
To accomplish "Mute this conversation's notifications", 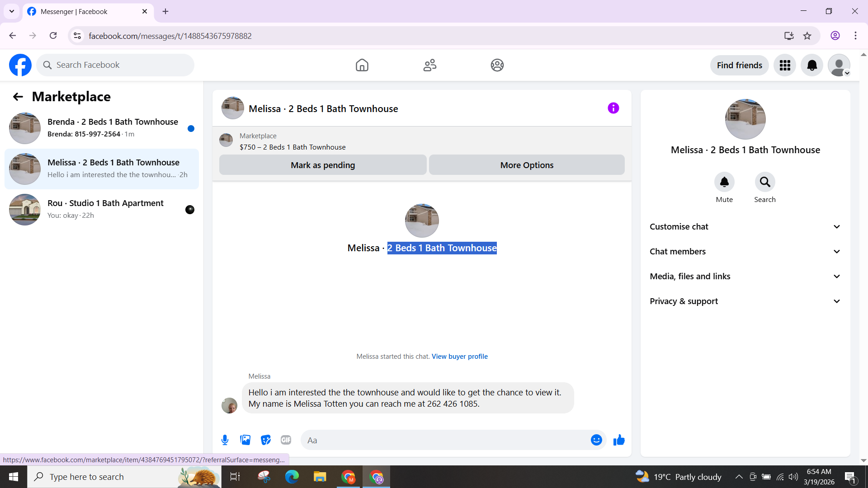I will 724,182.
